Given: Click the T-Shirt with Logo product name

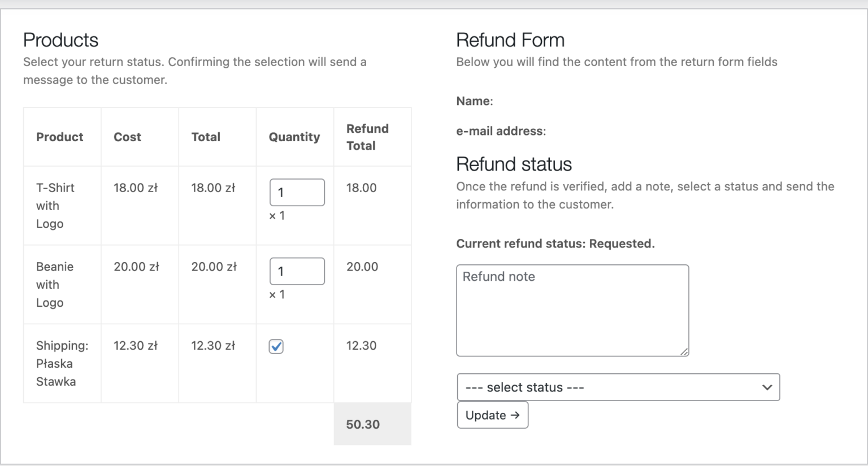Looking at the screenshot, I should pos(55,206).
